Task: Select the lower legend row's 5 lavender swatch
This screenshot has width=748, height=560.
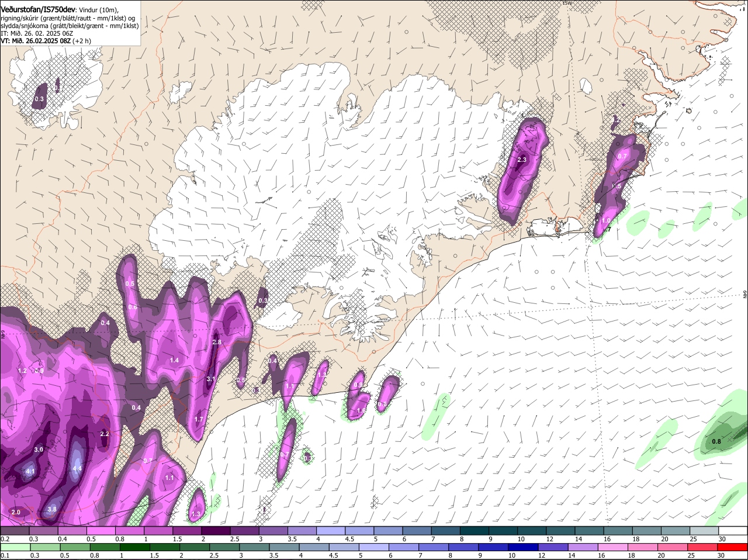Action: click(374, 547)
